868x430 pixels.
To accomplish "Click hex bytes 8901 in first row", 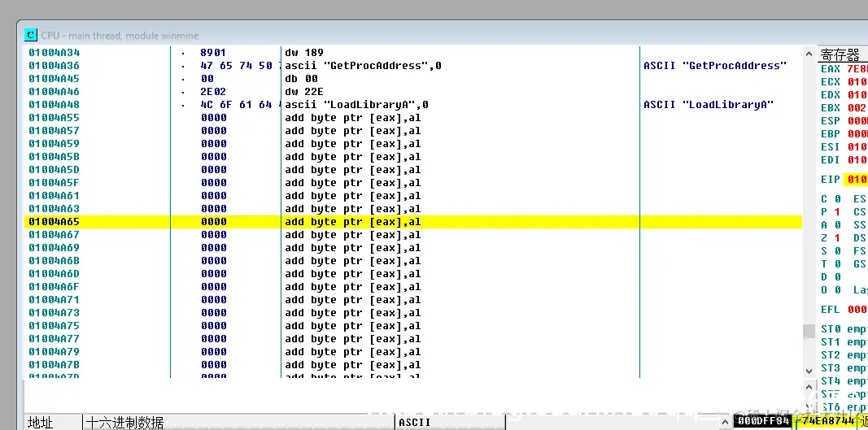I will 213,53.
